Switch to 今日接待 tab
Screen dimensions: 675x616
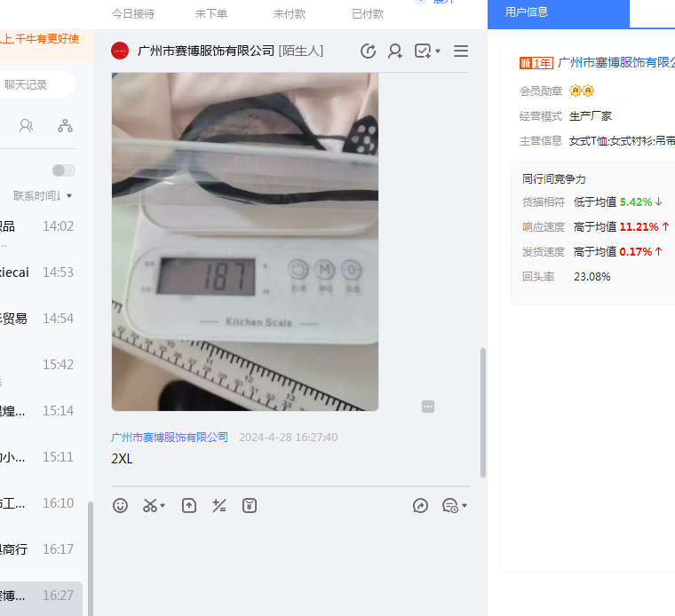point(133,14)
